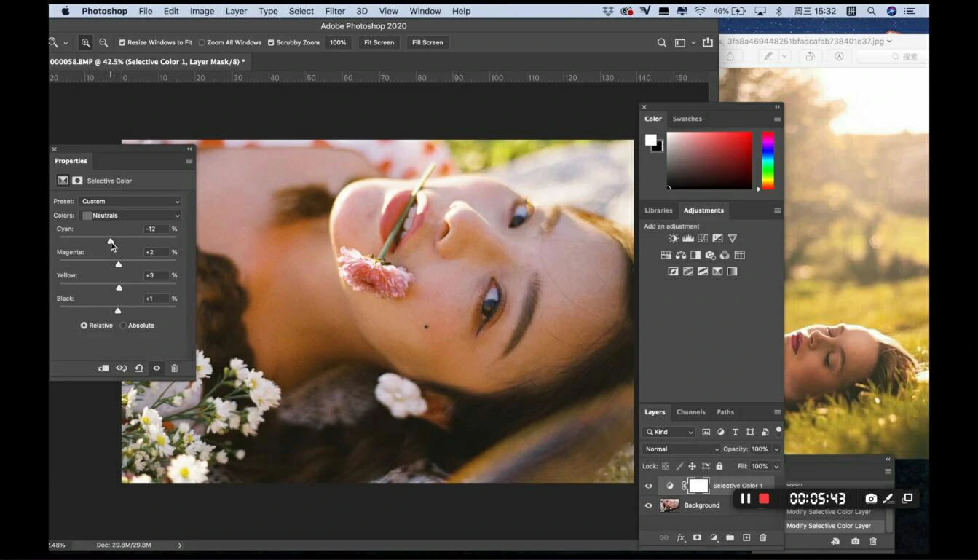
Task: Open the Layers panel menu
Action: pyautogui.click(x=777, y=412)
